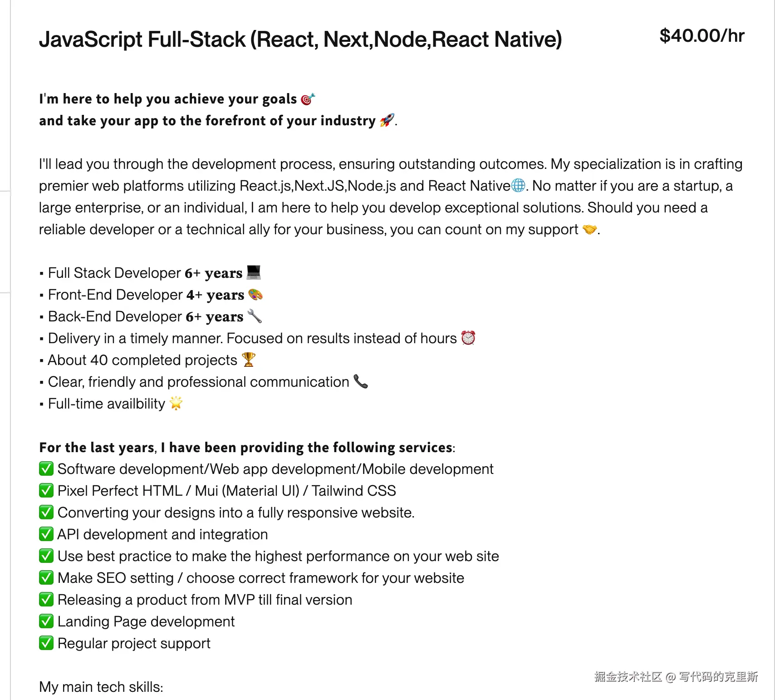The height and width of the screenshot is (700, 775).
Task: Click the bold services heading line
Action: [246, 447]
